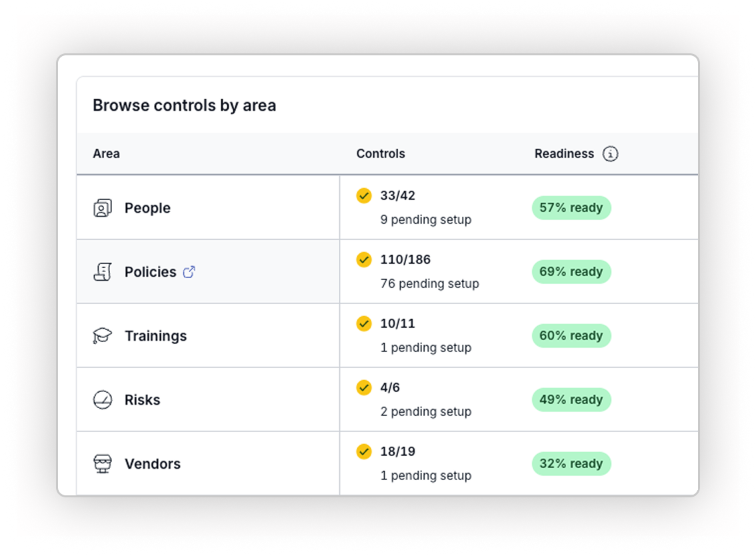Open the Policies area link
The width and height of the screenshot is (756, 556).
pos(151,272)
